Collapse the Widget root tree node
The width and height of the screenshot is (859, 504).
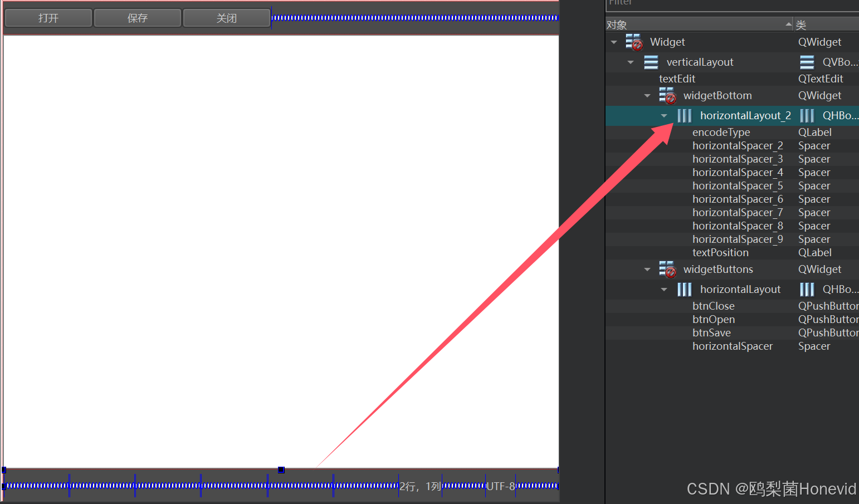pyautogui.click(x=614, y=42)
